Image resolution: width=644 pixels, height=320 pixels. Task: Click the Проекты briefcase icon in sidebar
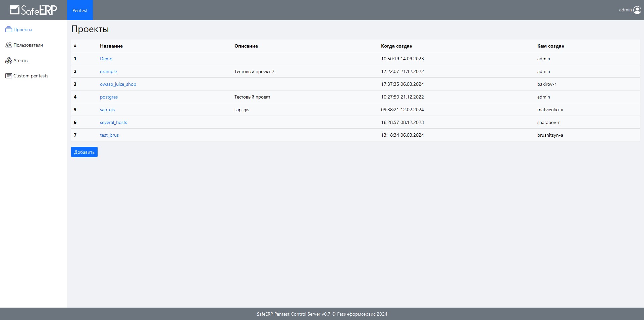click(x=9, y=29)
